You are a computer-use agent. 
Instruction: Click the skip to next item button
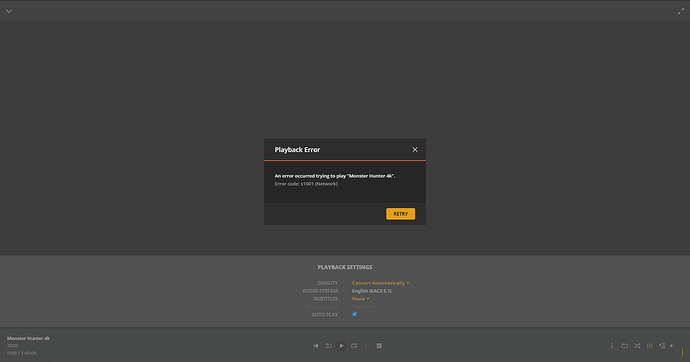click(x=367, y=346)
